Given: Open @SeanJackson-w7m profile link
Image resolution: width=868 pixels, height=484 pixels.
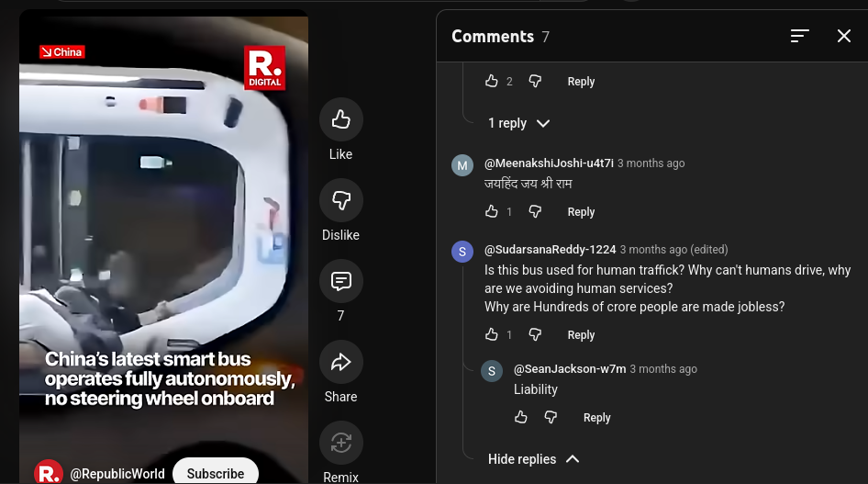Looking at the screenshot, I should (570, 369).
